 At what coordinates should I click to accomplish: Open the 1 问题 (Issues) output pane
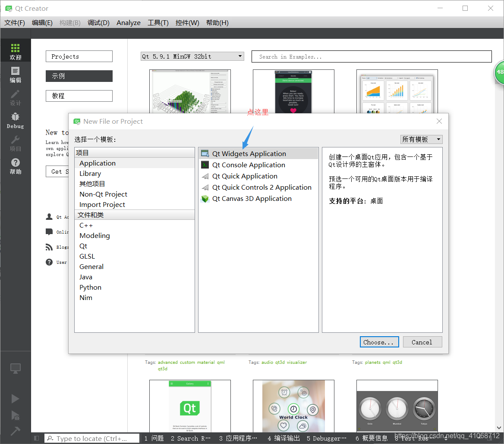pos(154,438)
